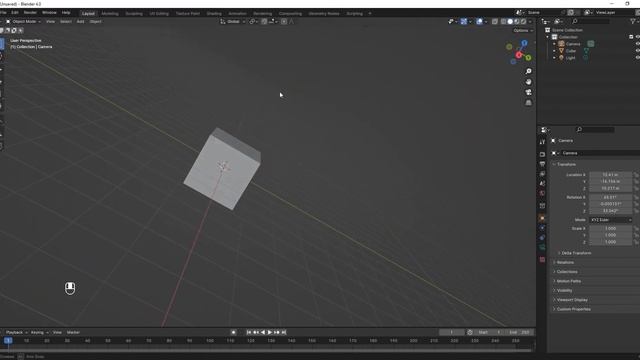This screenshot has width=640, height=360.
Task: Toggle Camera visibility eye in outliner
Action: [x=638, y=44]
